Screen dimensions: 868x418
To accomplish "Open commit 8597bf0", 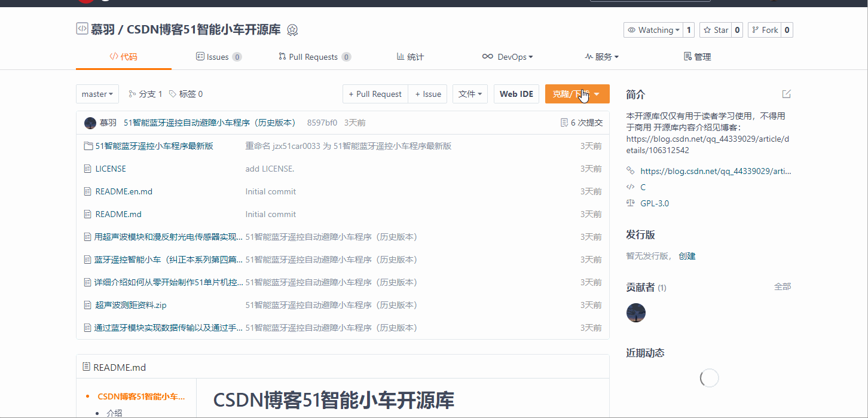I will point(322,123).
